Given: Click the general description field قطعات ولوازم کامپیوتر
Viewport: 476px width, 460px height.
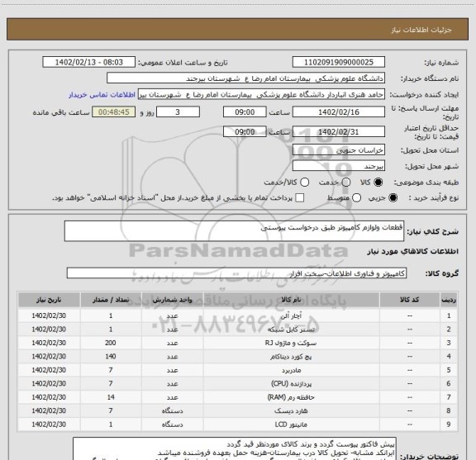Looking at the screenshot, I should [x=234, y=231].
